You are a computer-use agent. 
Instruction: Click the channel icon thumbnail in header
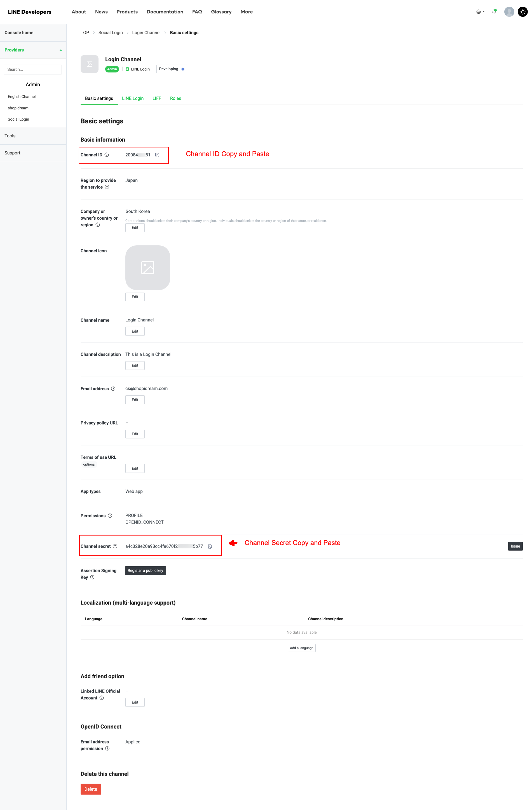pyautogui.click(x=90, y=64)
